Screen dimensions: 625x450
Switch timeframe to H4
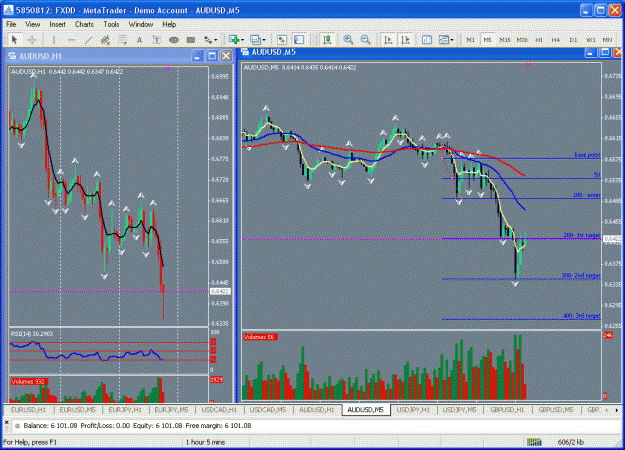(556, 40)
